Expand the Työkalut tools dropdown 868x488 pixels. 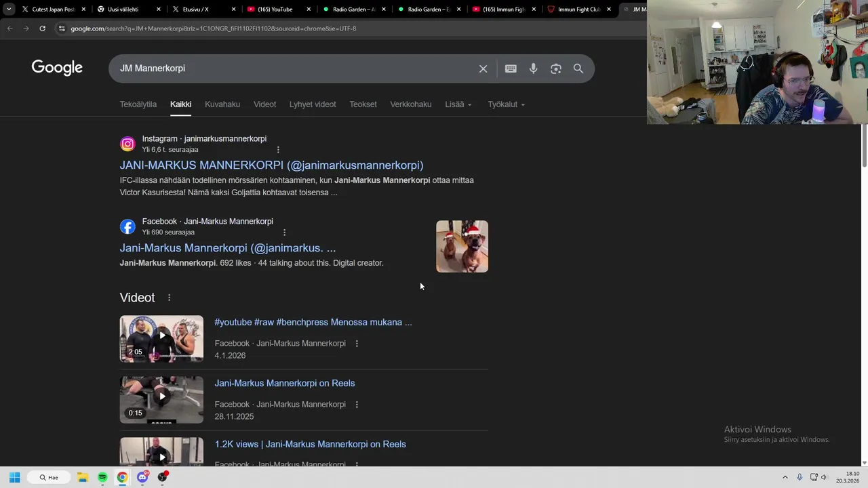(x=507, y=104)
